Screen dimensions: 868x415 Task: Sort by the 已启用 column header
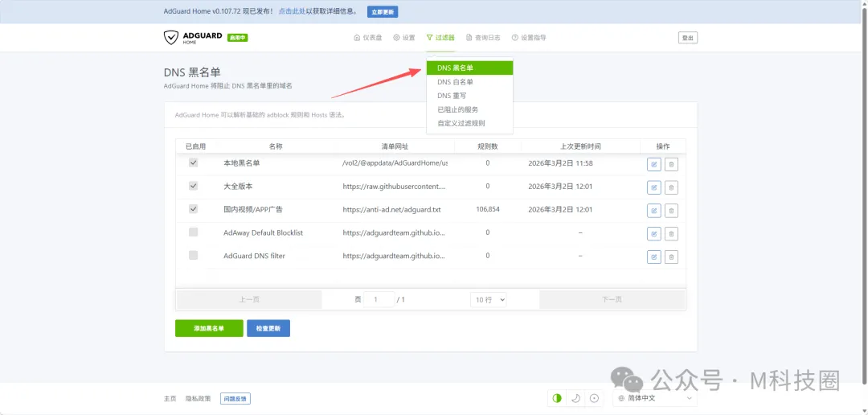point(195,146)
